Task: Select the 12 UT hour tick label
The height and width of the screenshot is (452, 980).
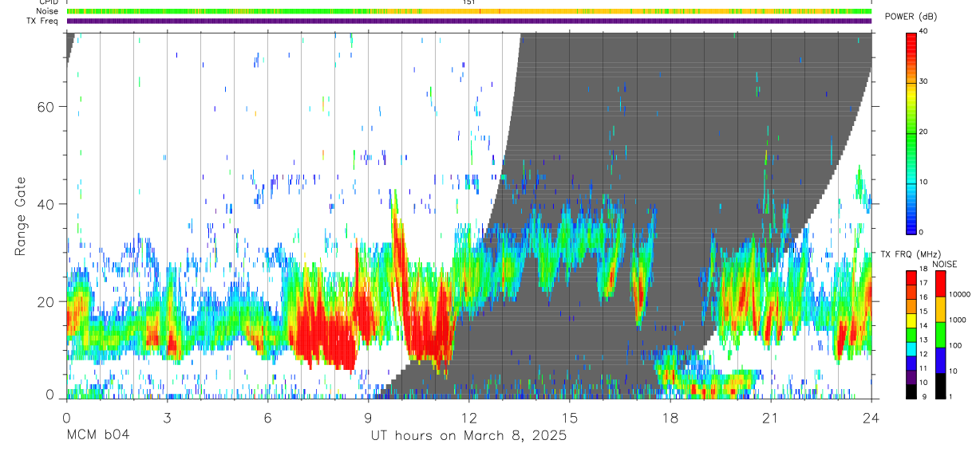Action: (468, 417)
